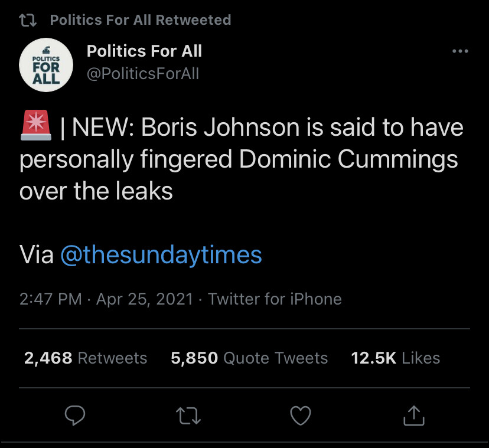Open the three-dot more options menu
The width and height of the screenshot is (489, 448).
459,51
